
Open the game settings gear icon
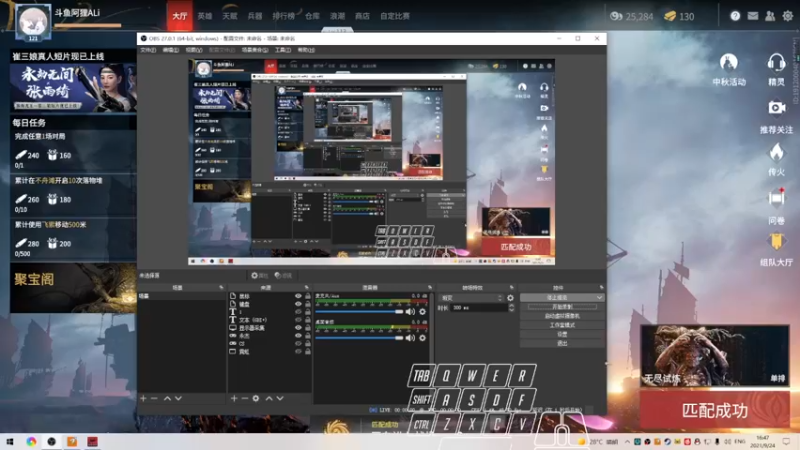(x=788, y=16)
